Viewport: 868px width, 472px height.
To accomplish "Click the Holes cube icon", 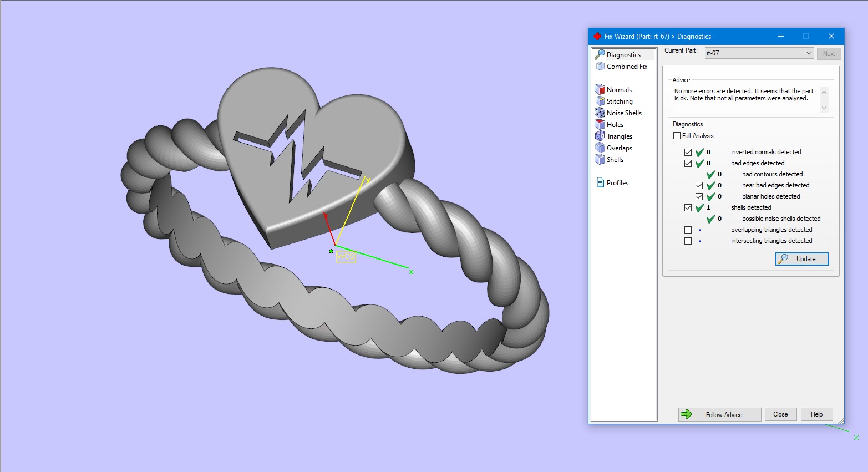I will pyautogui.click(x=600, y=124).
